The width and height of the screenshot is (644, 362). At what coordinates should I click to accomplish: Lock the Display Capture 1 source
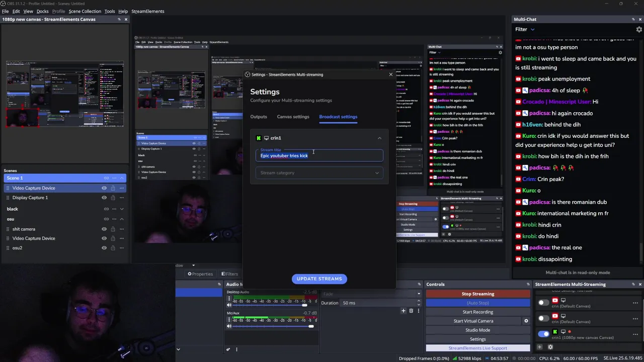pos(113,198)
